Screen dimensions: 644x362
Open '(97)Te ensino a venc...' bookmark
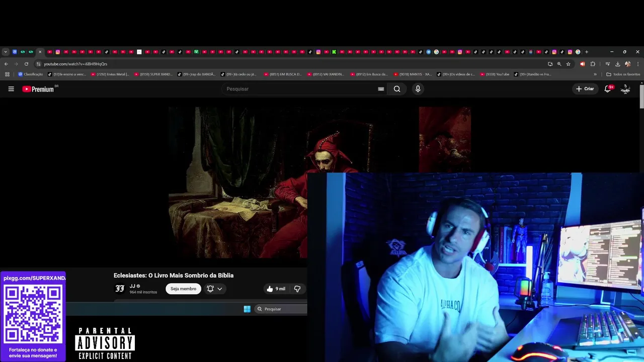[x=67, y=74]
